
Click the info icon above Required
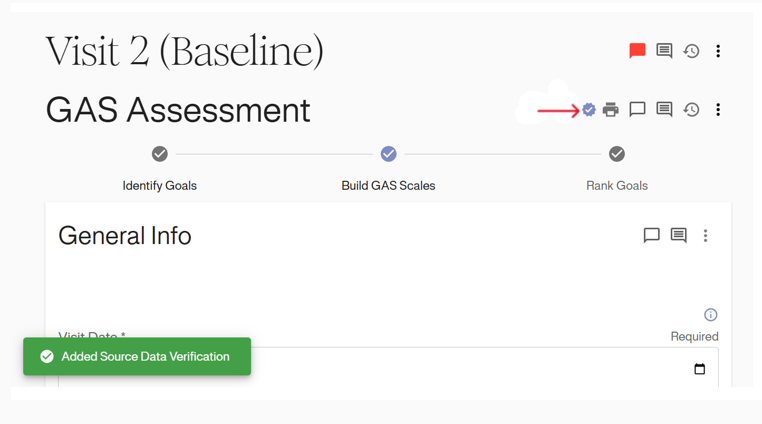pos(710,315)
